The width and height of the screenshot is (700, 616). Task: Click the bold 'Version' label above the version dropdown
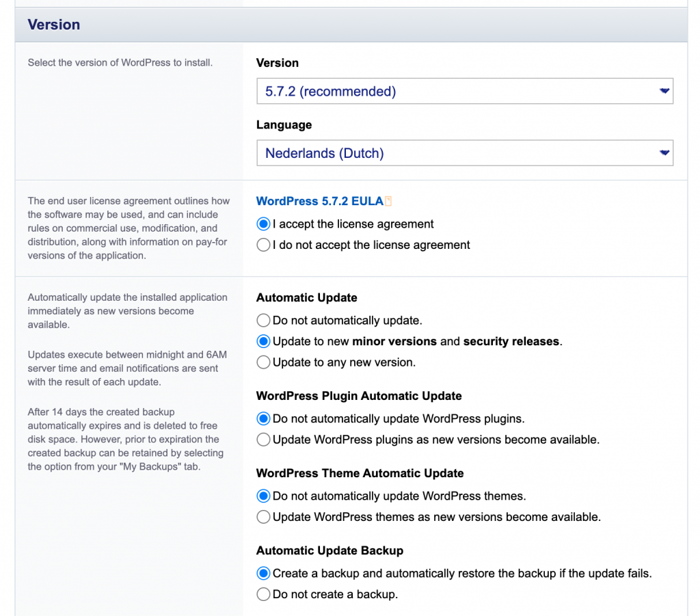point(278,63)
